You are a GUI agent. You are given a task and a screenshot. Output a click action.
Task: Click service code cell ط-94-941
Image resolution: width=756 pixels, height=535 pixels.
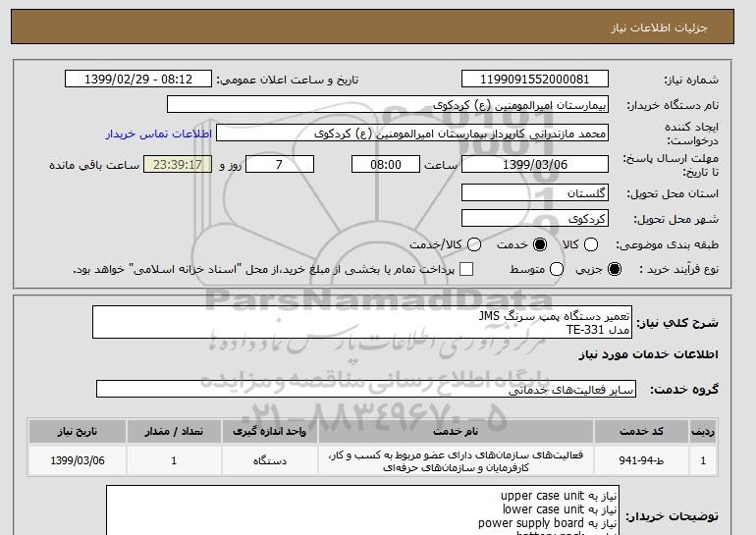coord(641,460)
